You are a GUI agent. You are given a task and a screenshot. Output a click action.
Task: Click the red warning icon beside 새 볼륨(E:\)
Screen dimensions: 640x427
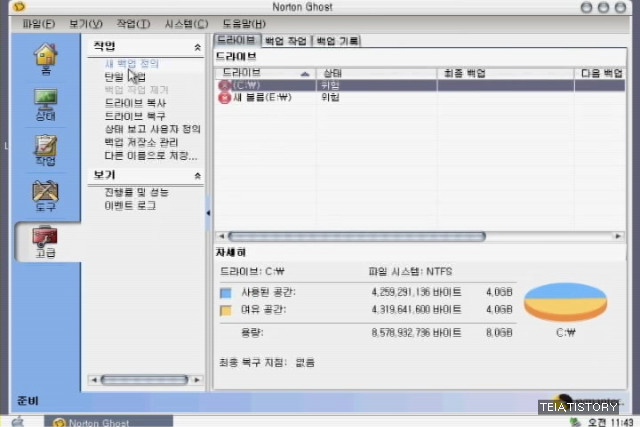pos(224,98)
